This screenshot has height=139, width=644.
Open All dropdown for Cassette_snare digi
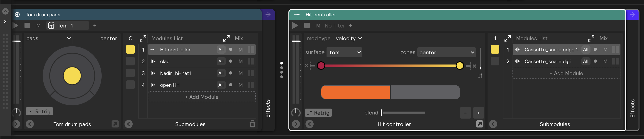(585, 61)
